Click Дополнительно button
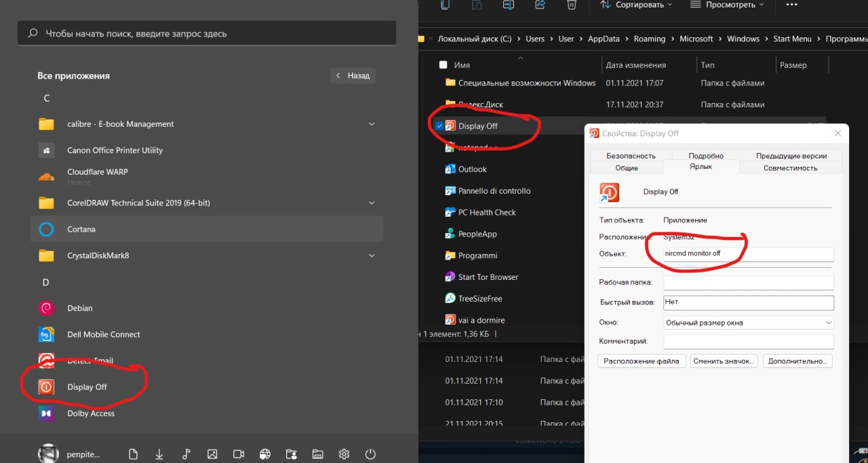Image resolution: width=868 pixels, height=463 pixels. point(797,361)
